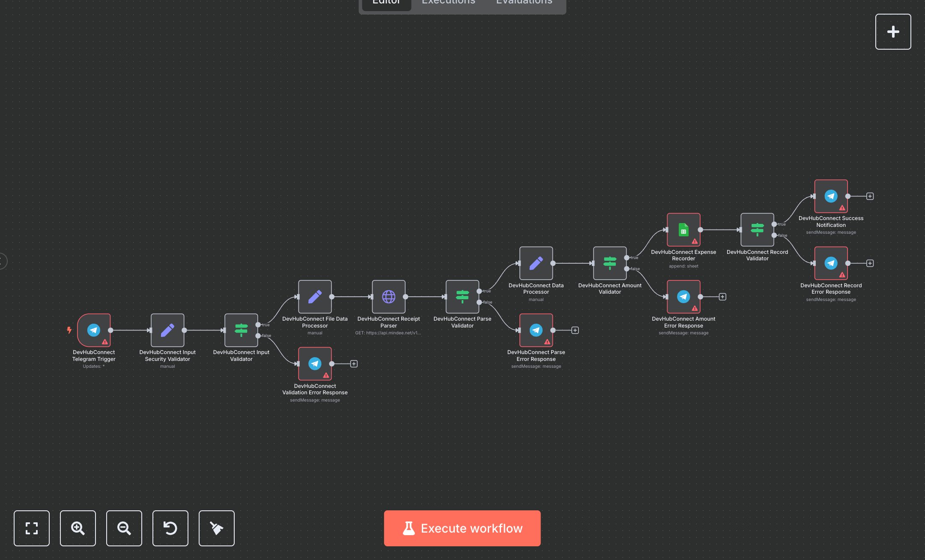Click the Amount Error Response node
Viewport: 925px width, 560px height.
(x=683, y=297)
